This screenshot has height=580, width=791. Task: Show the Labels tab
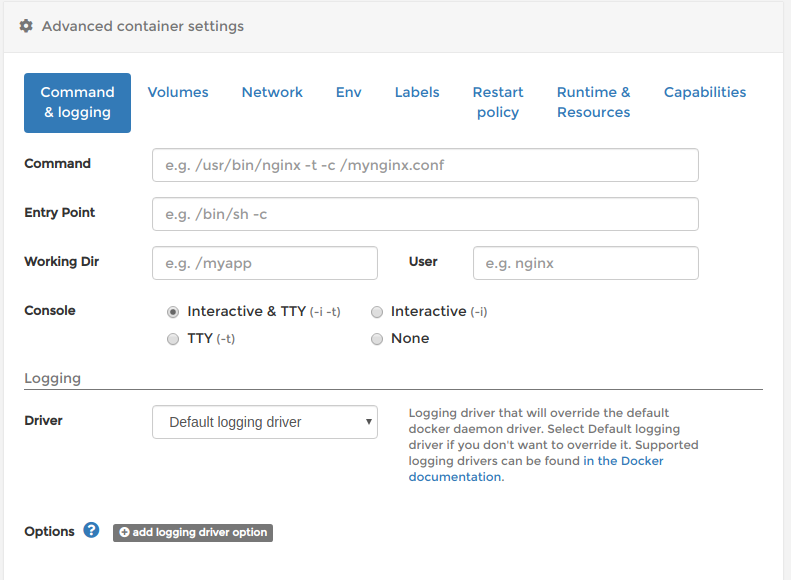[x=417, y=92]
